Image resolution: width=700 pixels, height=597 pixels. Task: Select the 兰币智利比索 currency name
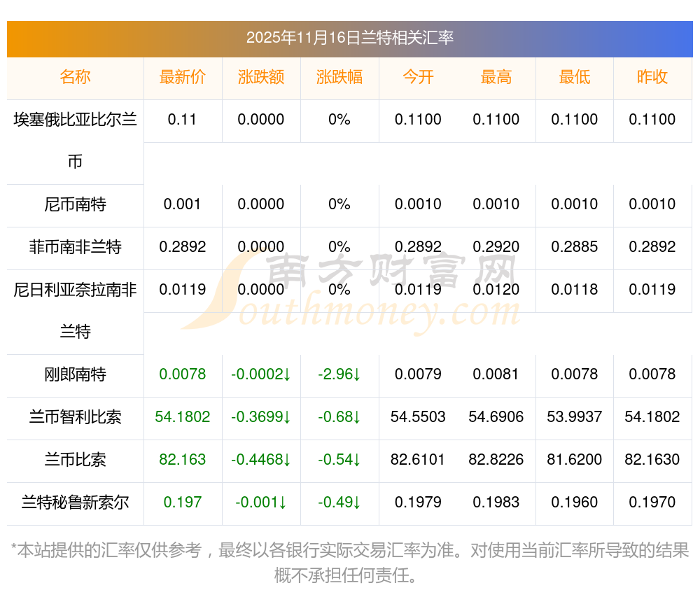point(75,417)
